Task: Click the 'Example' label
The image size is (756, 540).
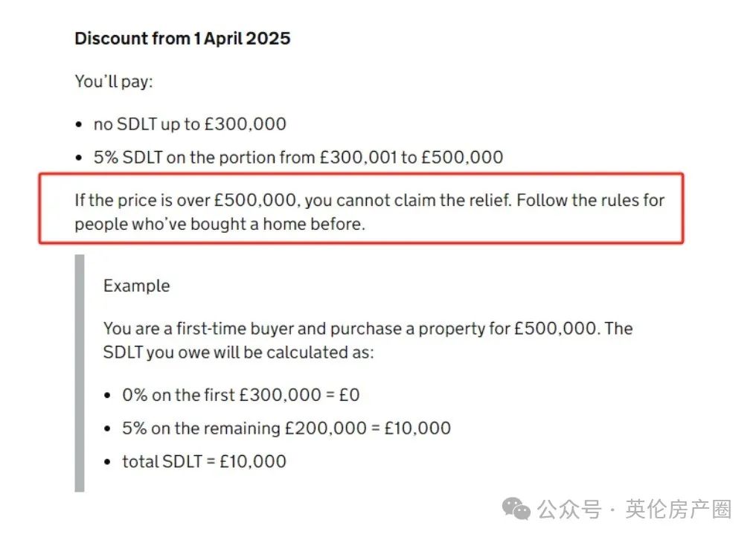Action: 136,286
